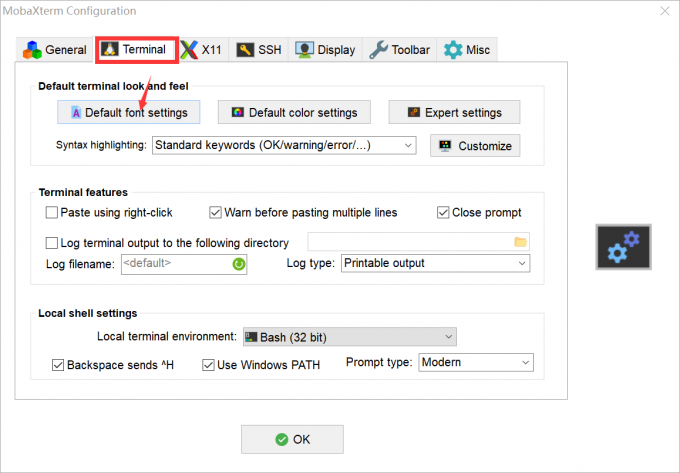This screenshot has width=680, height=473.
Task: Open the Display tab
Action: pos(325,49)
